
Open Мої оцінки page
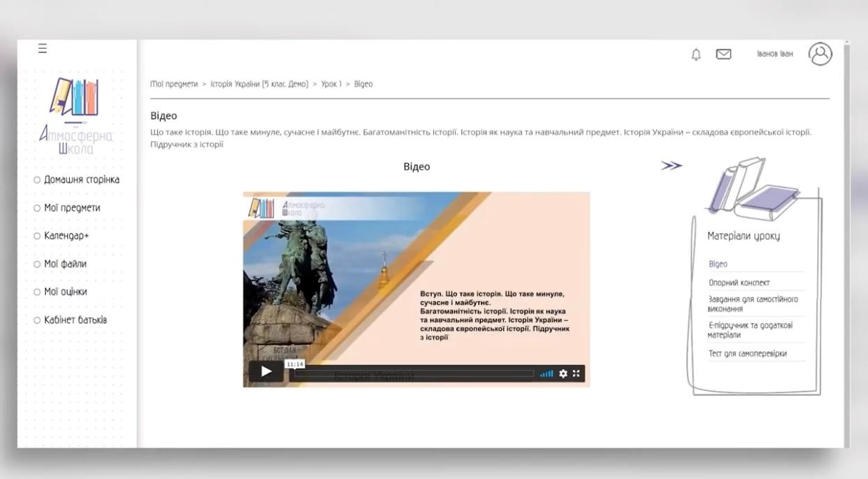pyautogui.click(x=65, y=292)
